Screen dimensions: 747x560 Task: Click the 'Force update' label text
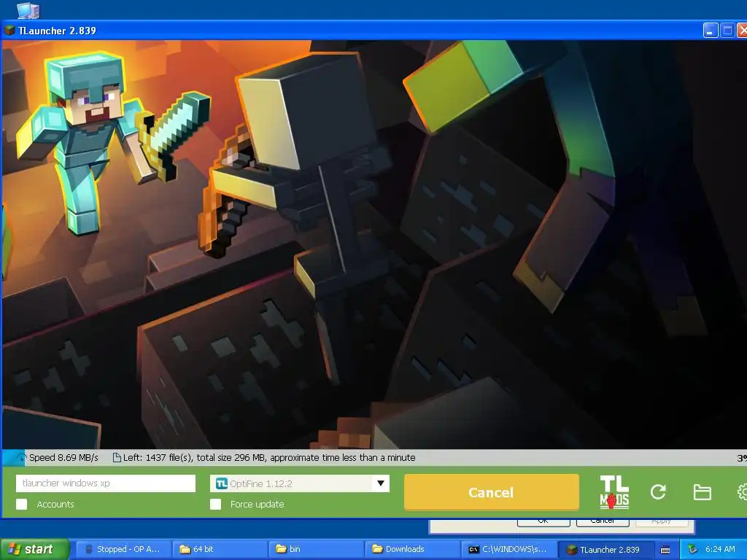257,504
